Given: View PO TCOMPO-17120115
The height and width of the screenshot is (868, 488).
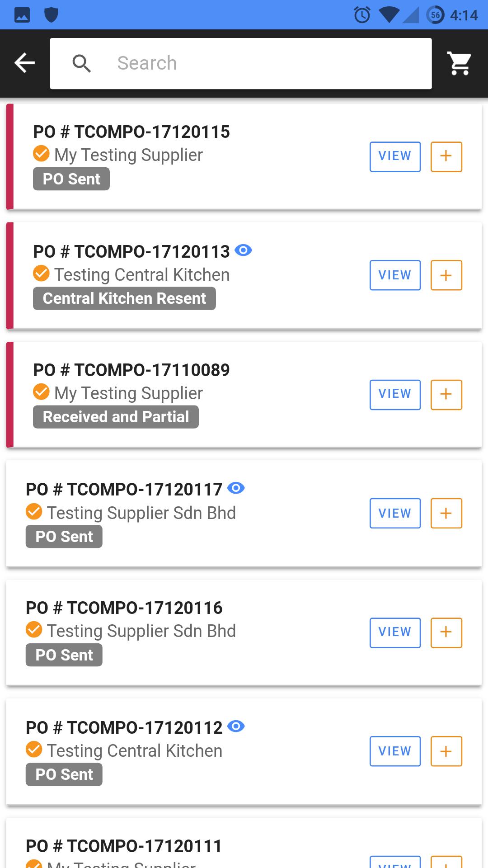Looking at the screenshot, I should click(395, 156).
